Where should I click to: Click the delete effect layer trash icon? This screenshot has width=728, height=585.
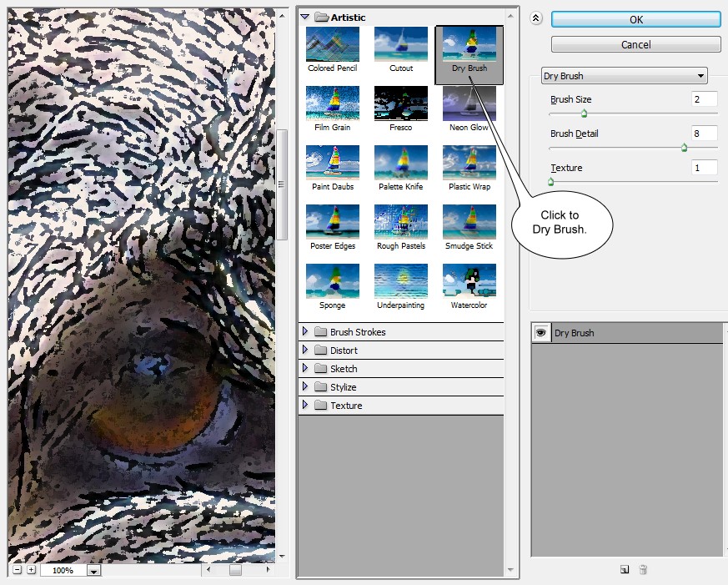tap(643, 570)
